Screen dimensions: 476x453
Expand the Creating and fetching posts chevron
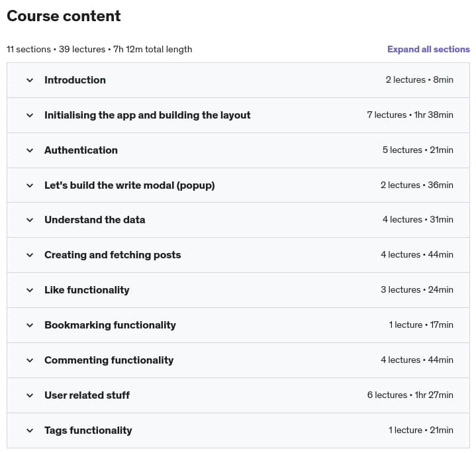(30, 255)
